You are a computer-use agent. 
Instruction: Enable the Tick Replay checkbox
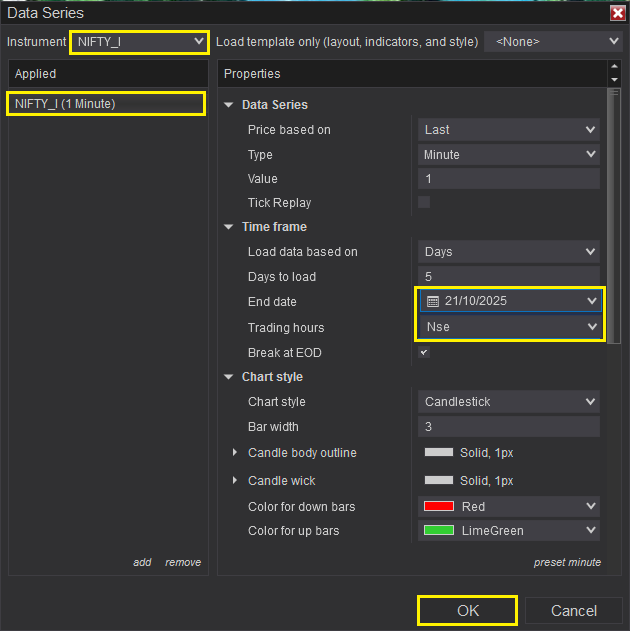point(424,202)
